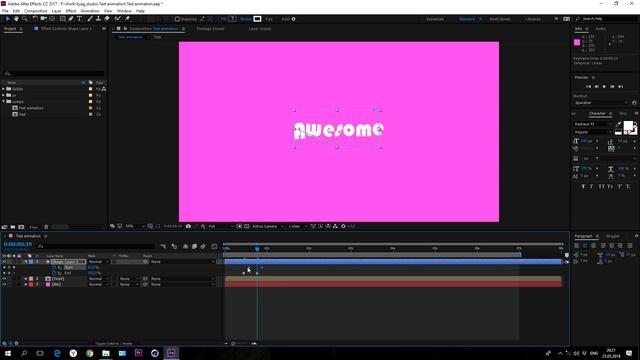This screenshot has height=360, width=640.
Task: Click the Last Frame preview button
Action: (621, 87)
